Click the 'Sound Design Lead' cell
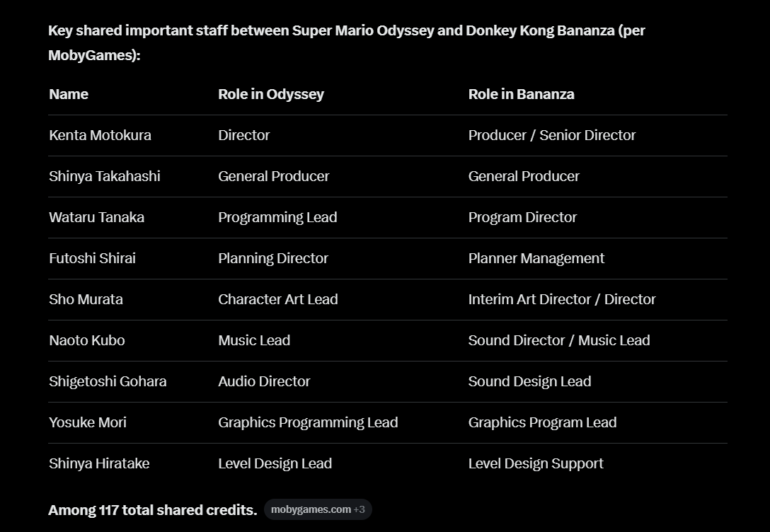 (x=529, y=381)
